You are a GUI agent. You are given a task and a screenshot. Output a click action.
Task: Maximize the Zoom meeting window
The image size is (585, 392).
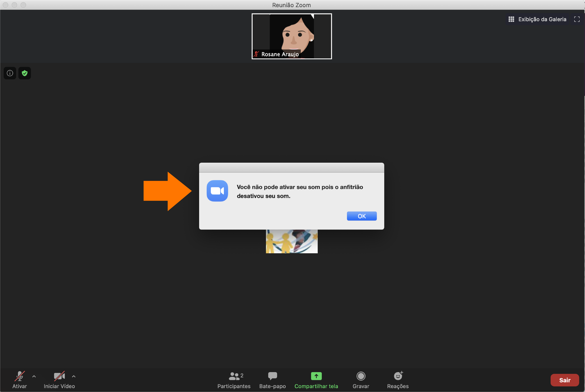click(x=23, y=5)
